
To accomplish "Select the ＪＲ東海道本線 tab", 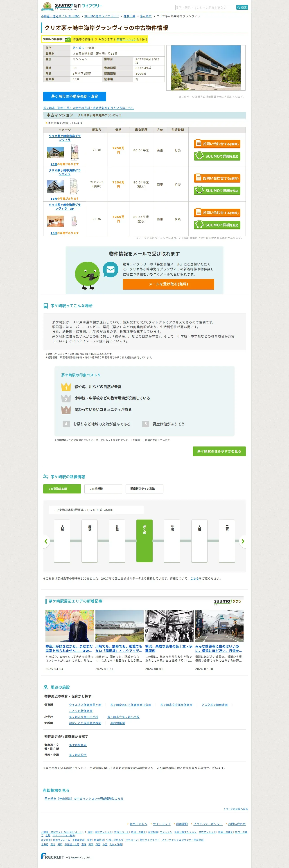I will [x=62, y=489].
